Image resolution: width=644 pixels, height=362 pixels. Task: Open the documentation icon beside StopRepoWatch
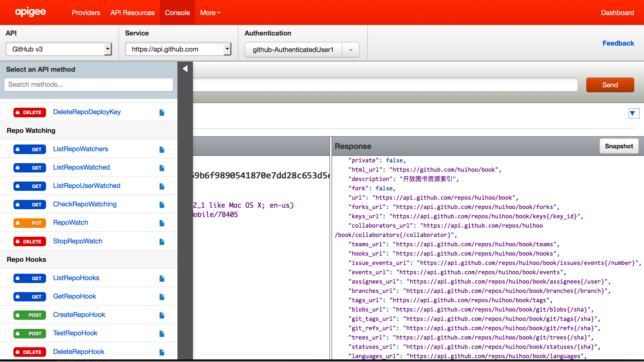(162, 242)
